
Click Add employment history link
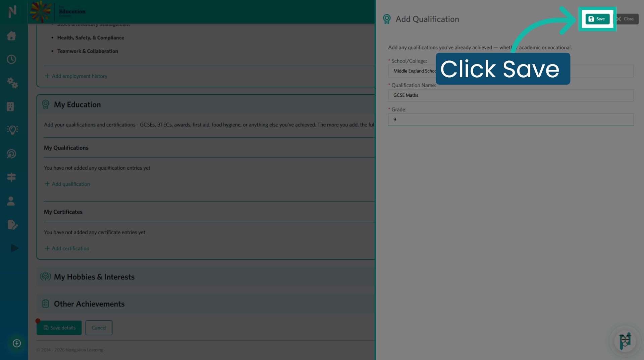tap(76, 76)
